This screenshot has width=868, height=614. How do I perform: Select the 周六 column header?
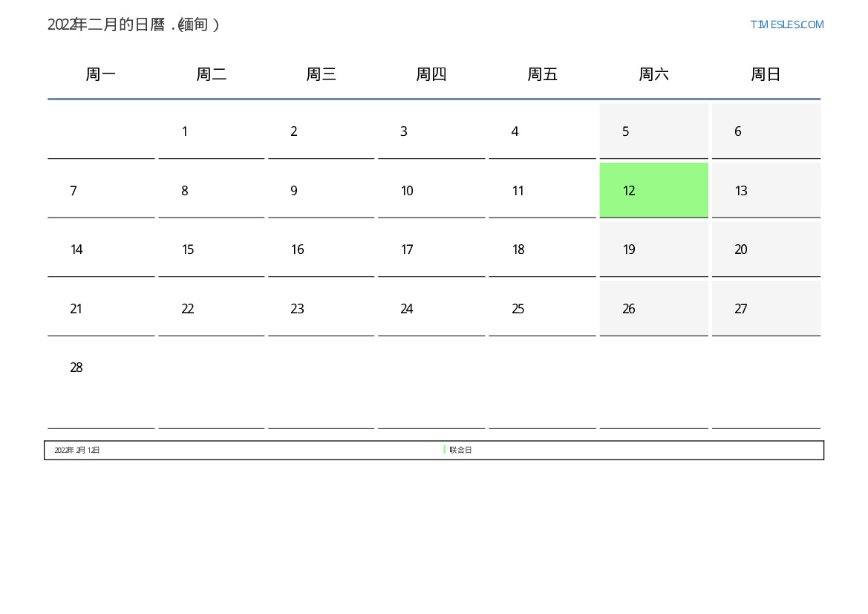coord(653,74)
